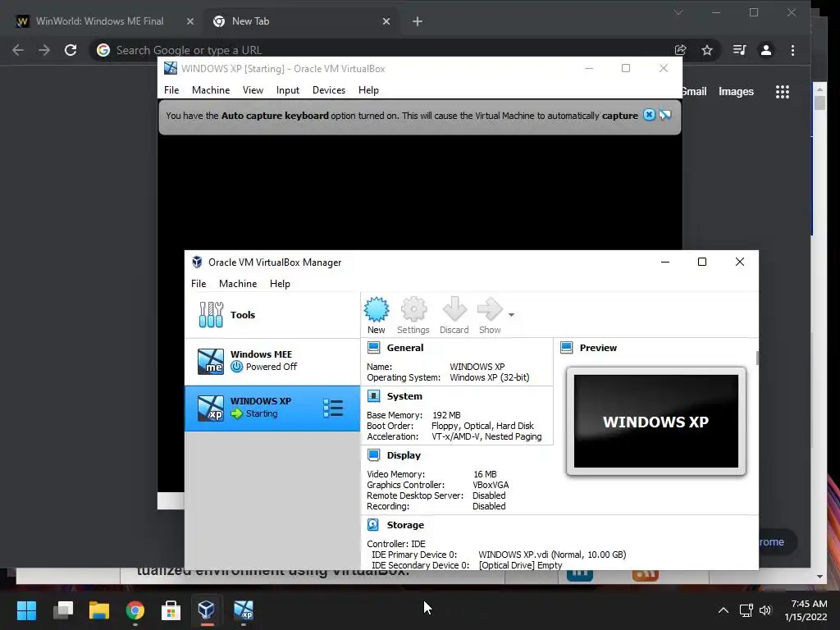
Task: Close the WinWorld Windows ME Final tab
Action: (190, 21)
